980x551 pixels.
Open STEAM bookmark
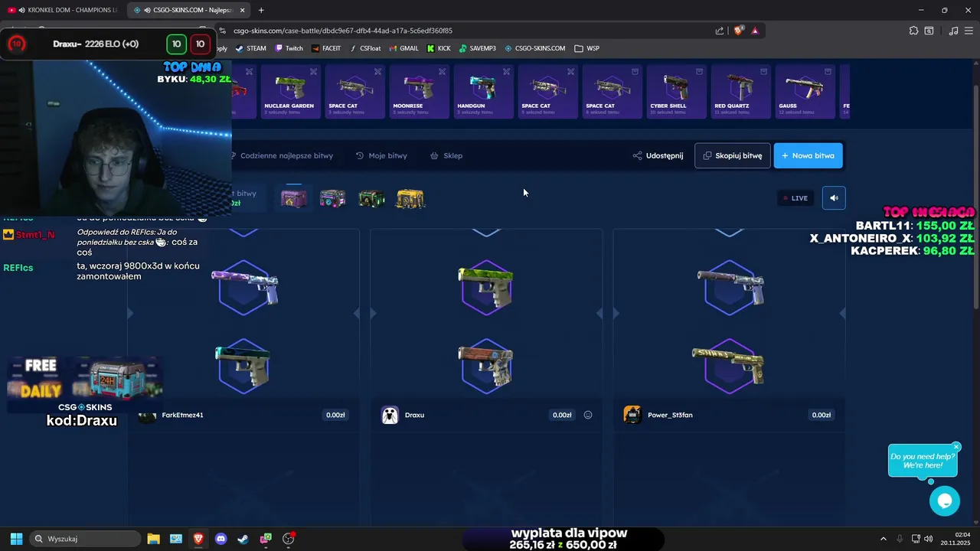coord(250,48)
